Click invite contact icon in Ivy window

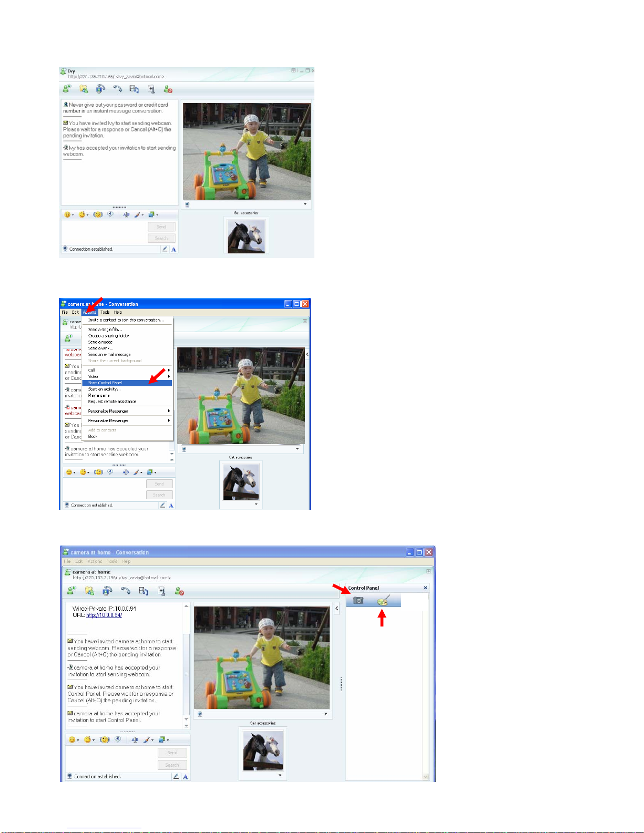pos(67,89)
